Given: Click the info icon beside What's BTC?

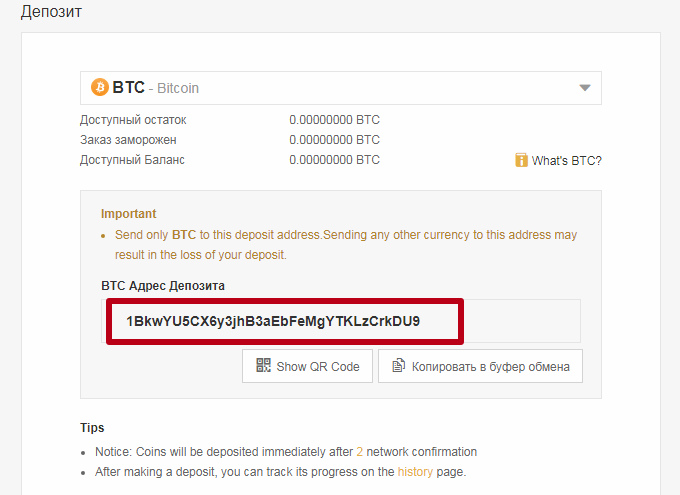Looking at the screenshot, I should 521,160.
